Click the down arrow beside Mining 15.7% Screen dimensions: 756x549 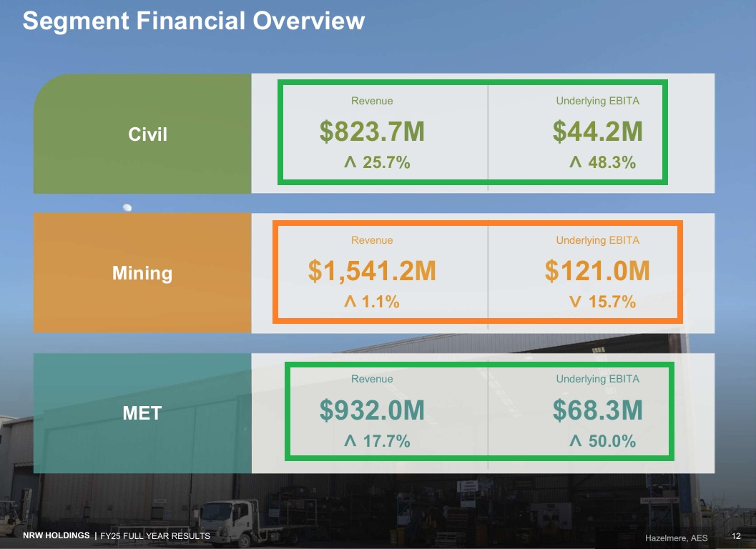point(575,302)
